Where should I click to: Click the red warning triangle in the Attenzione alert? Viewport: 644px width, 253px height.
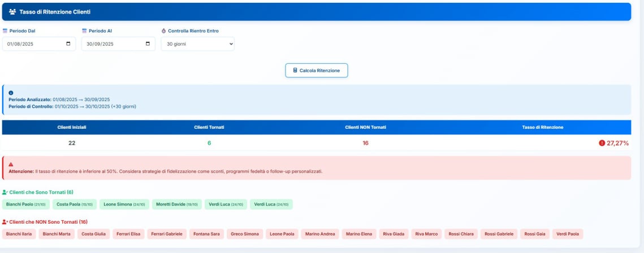pyautogui.click(x=11, y=164)
